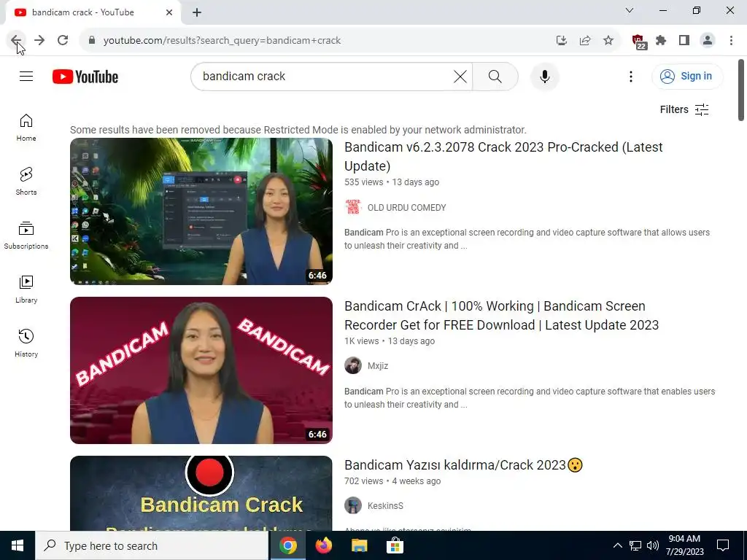The image size is (747, 560).
Task: Close the bandicam crack YouTube tab
Action: [x=169, y=12]
